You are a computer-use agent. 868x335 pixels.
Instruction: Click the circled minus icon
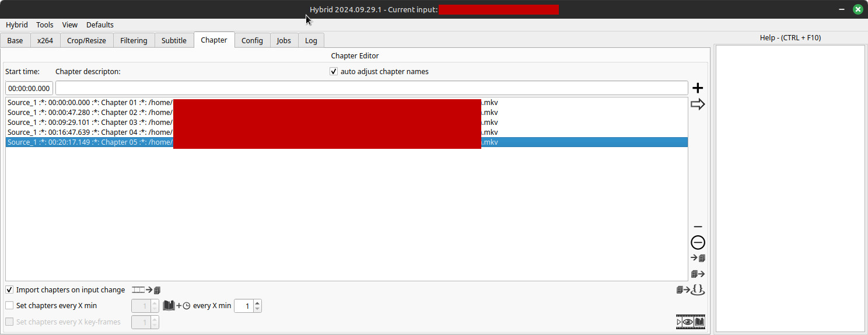[x=698, y=243]
